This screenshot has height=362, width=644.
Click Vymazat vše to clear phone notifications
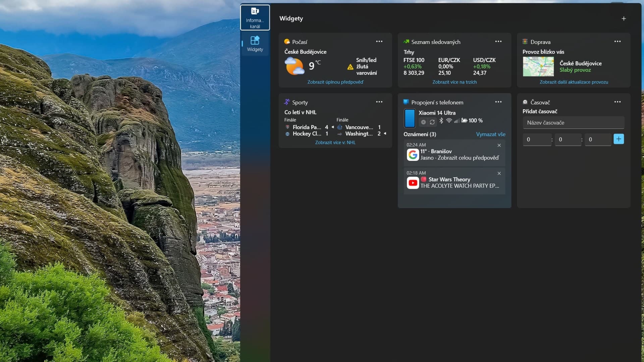pos(490,134)
